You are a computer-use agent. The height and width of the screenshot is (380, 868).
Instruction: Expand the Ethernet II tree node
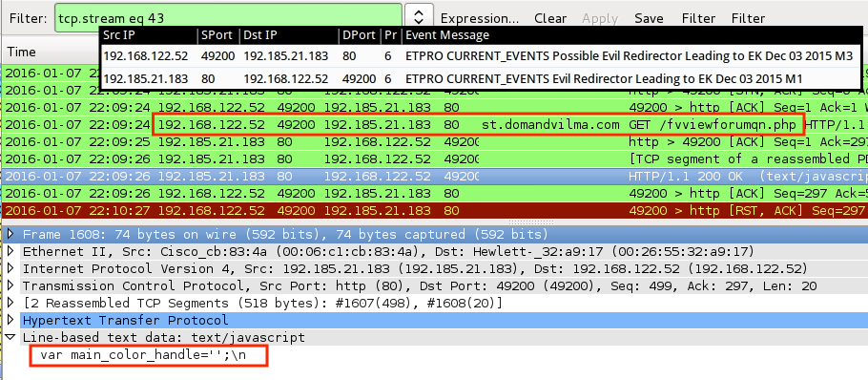tap(10, 251)
